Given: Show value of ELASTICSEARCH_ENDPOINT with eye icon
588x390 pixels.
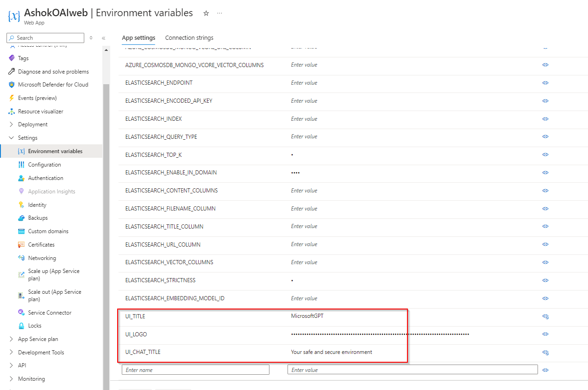Looking at the screenshot, I should pos(545,83).
